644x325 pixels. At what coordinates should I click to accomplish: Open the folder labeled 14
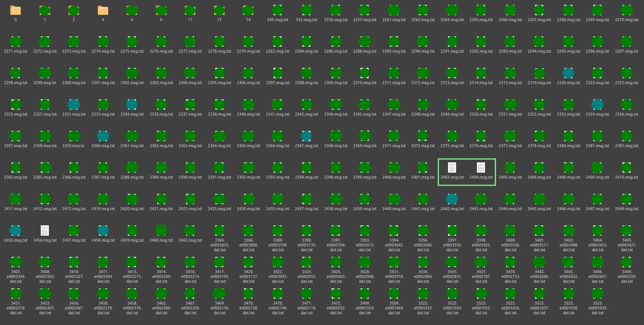tap(248, 10)
